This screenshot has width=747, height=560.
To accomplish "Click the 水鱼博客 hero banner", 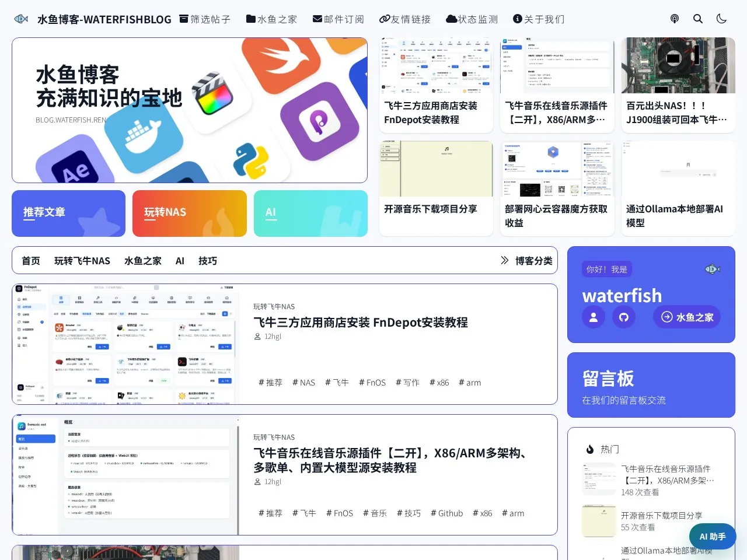I will coord(190,110).
